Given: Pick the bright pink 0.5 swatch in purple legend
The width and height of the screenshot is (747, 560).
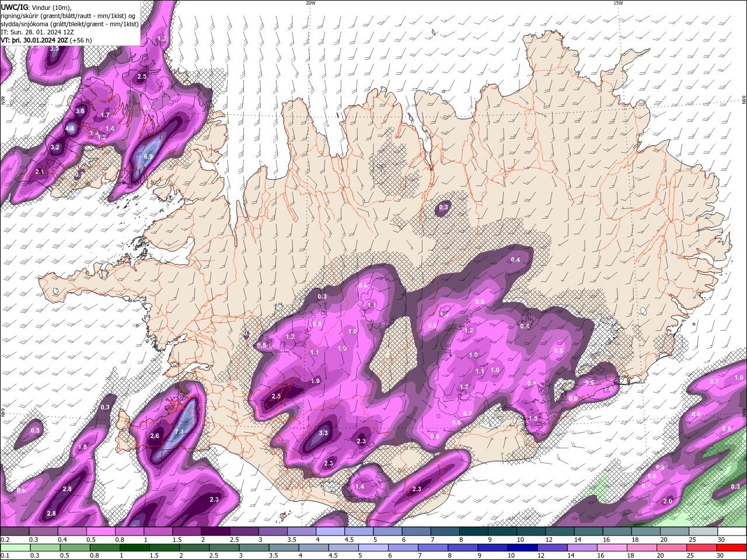Looking at the screenshot, I should pyautogui.click(x=100, y=531).
